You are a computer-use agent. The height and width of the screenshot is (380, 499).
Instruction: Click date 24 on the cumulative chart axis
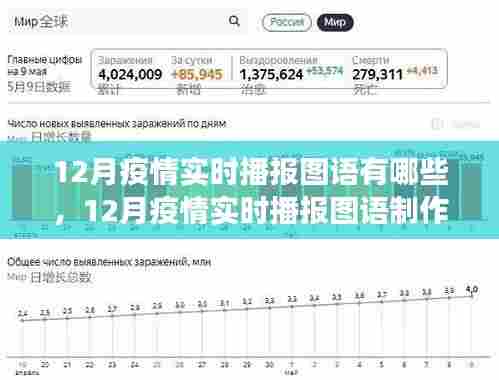click(134, 365)
